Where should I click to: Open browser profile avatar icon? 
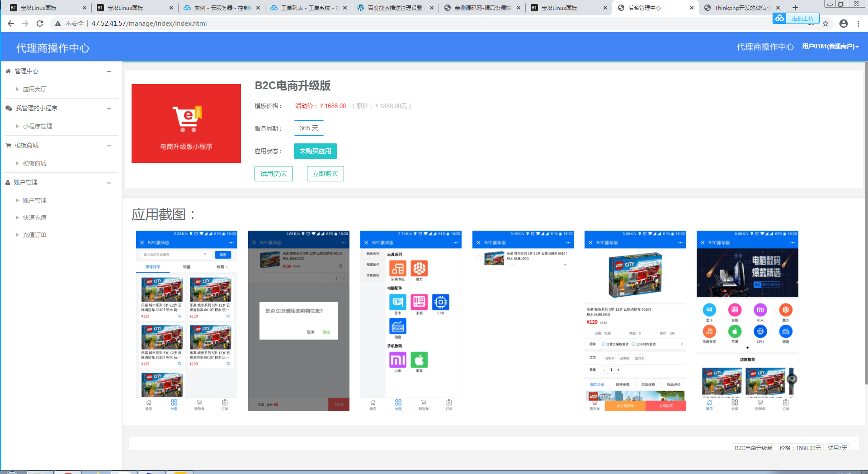pyautogui.click(x=844, y=24)
